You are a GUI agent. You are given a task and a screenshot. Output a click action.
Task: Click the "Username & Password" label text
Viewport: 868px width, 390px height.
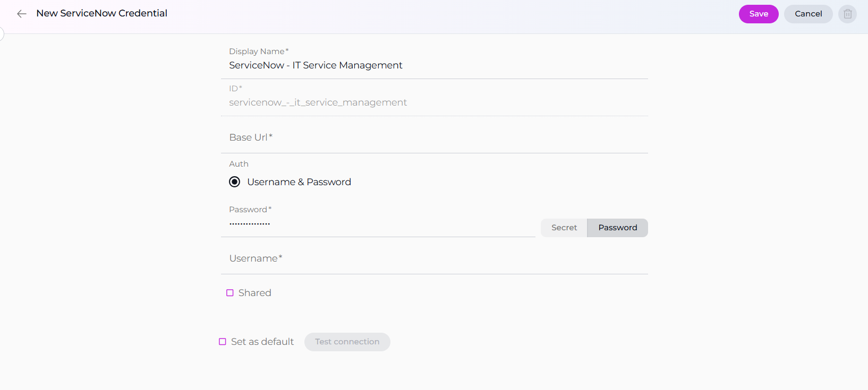pyautogui.click(x=299, y=182)
